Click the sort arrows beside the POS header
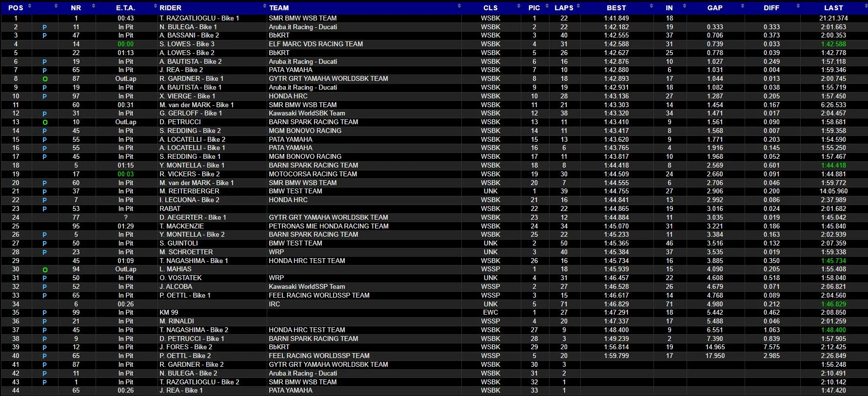Screen dimensions: 868x396 29,6
